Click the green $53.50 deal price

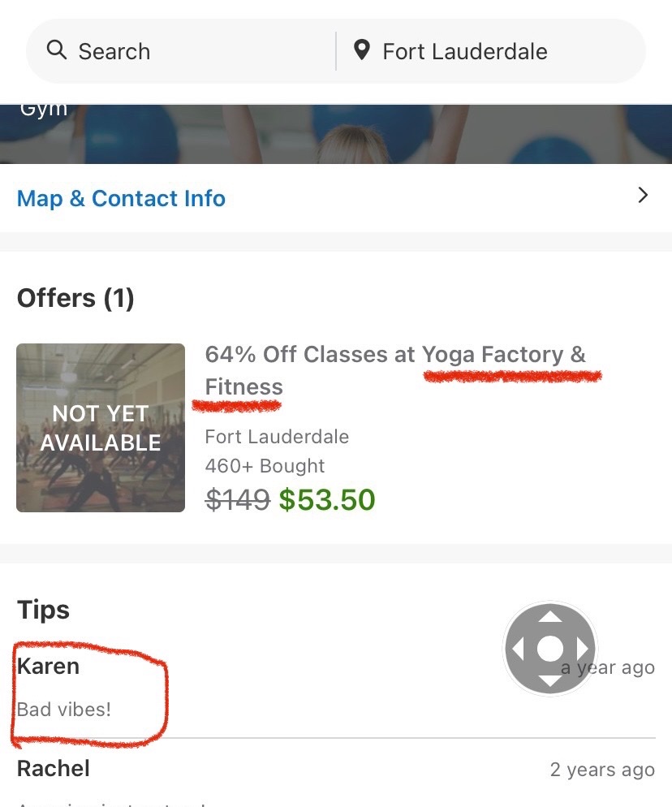coord(327,500)
